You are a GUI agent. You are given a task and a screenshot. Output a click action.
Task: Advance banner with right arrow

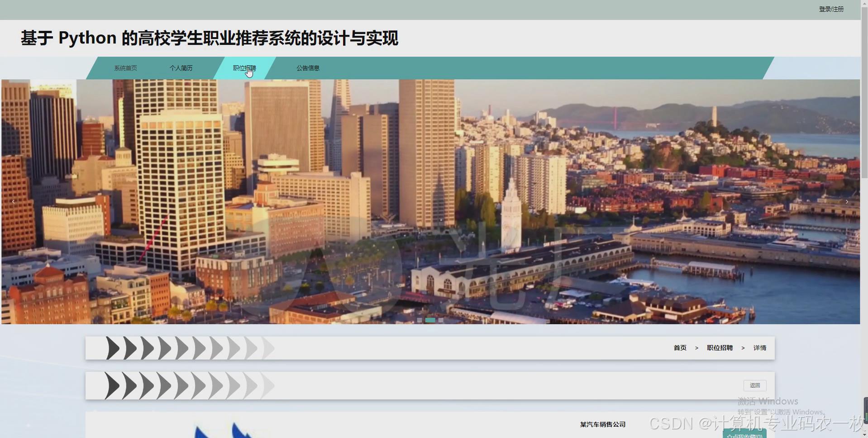(847, 202)
